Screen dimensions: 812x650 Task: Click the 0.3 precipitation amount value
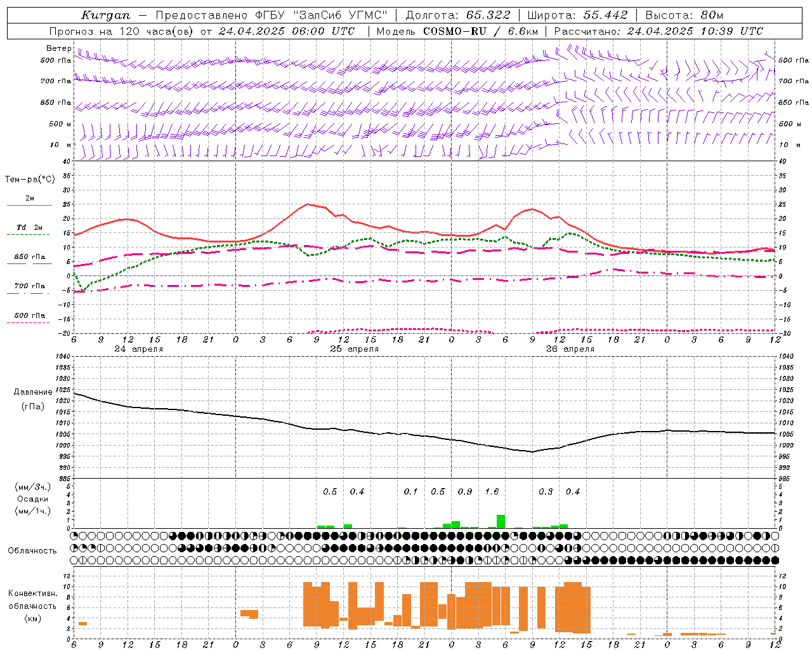point(546,491)
